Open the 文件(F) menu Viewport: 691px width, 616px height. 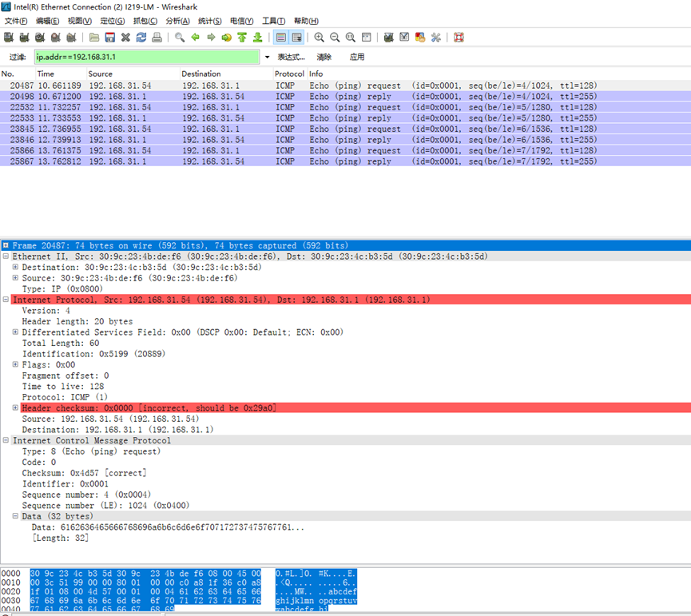pos(16,21)
